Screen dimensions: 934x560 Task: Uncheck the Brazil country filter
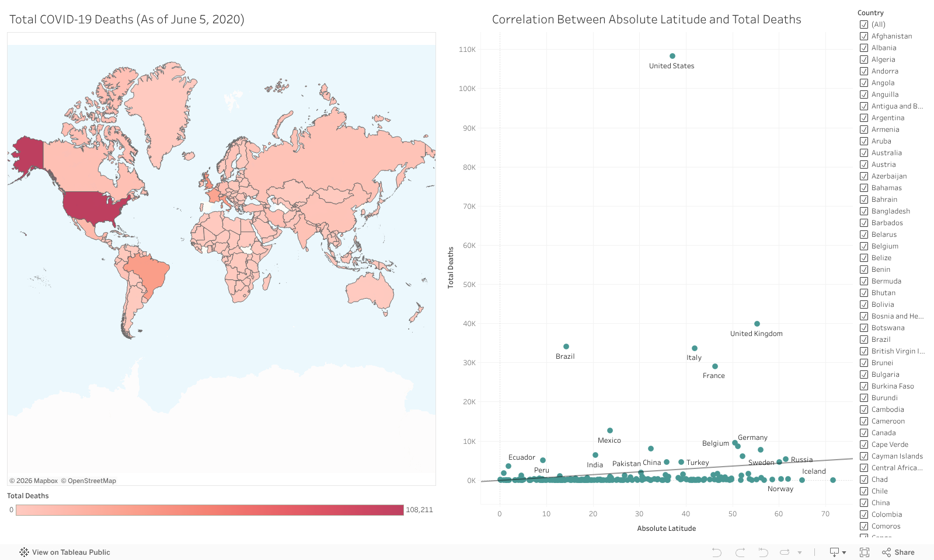[864, 339]
